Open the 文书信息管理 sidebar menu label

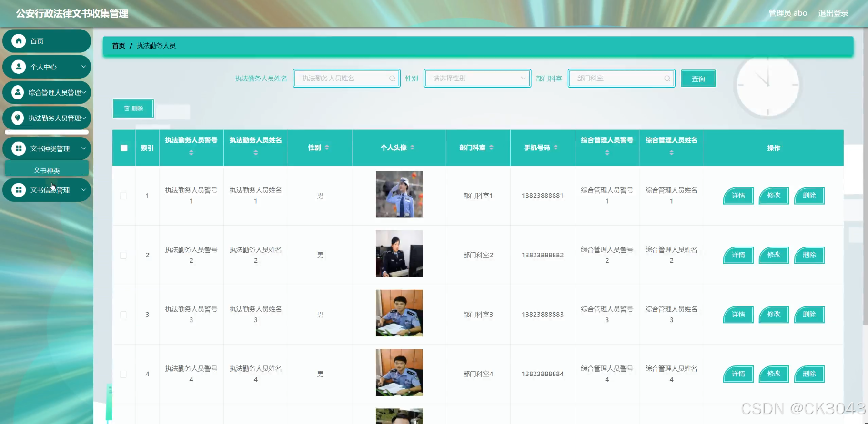pos(50,190)
